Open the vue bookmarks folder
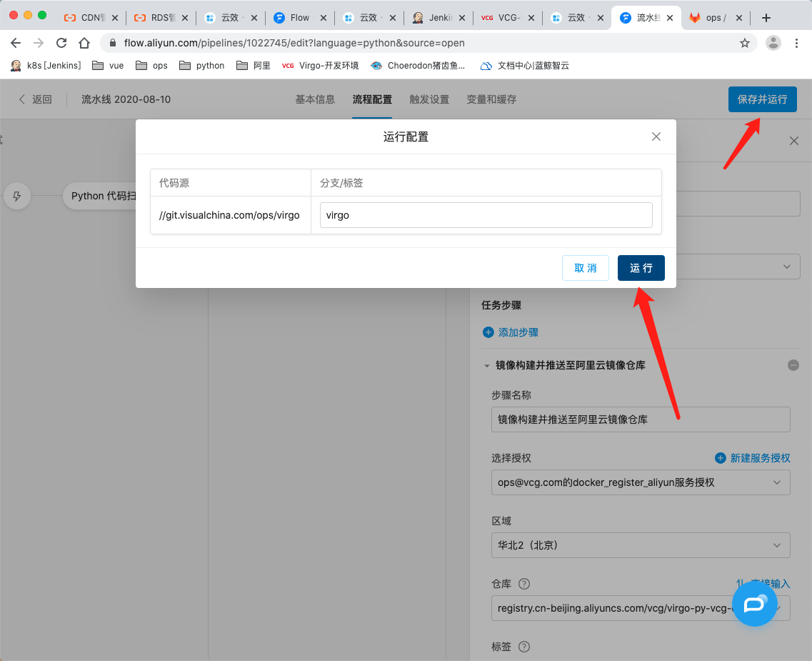 109,65
